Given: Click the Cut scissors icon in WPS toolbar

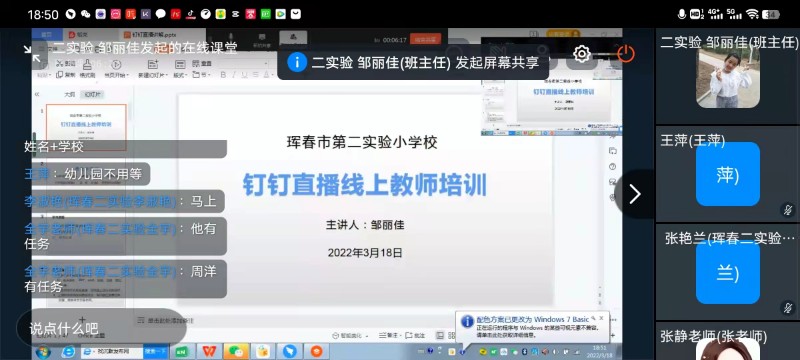Looking at the screenshot, I should 60,64.
